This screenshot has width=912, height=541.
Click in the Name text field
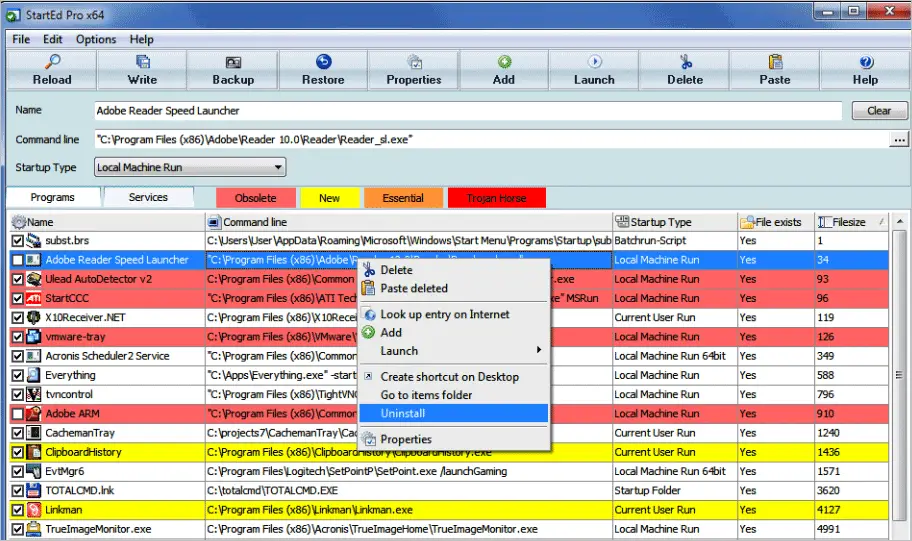click(467, 111)
